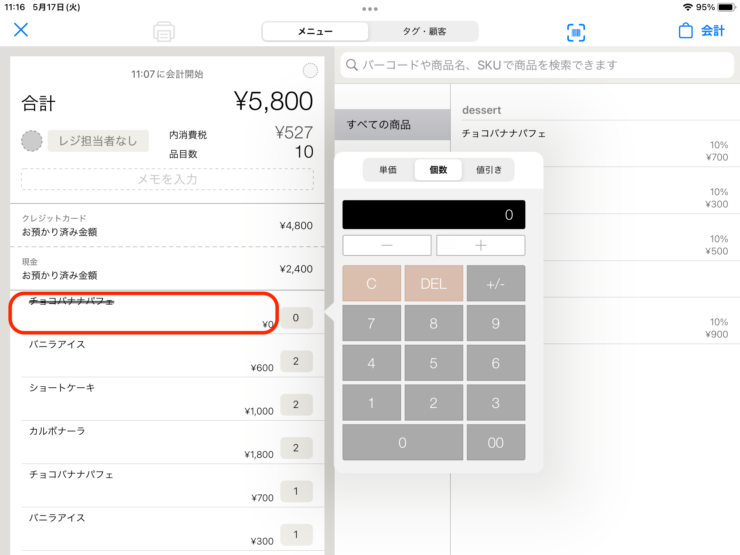Select the クレジットカード お預かり済み金額 row

[x=168, y=225]
